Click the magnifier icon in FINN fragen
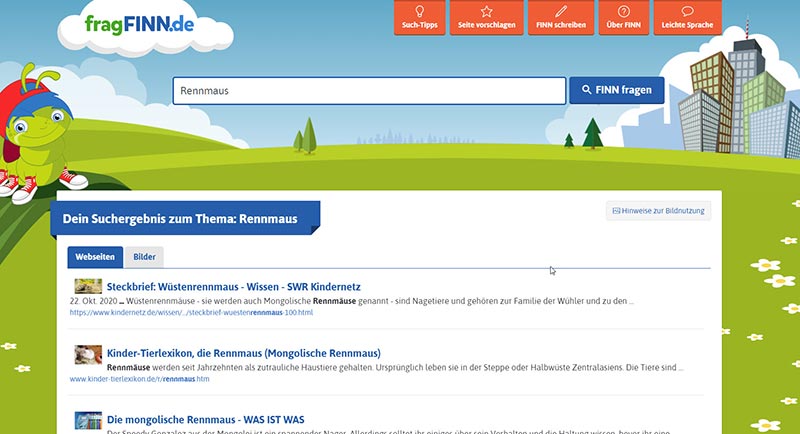 point(587,90)
